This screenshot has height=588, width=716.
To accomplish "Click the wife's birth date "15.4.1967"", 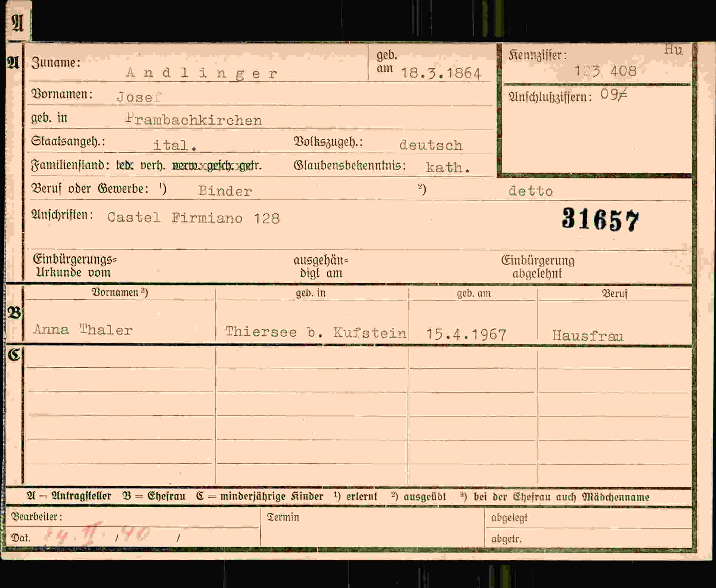I will click(x=466, y=335).
